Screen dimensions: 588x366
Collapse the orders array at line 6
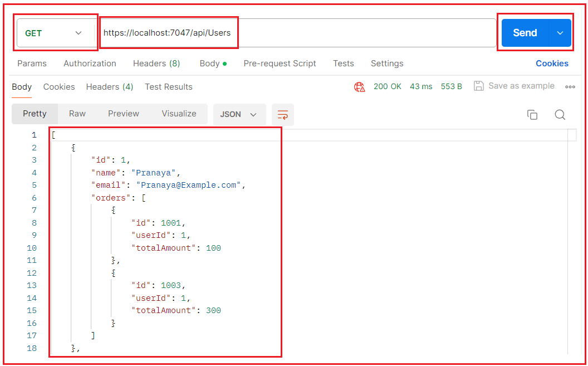143,198
